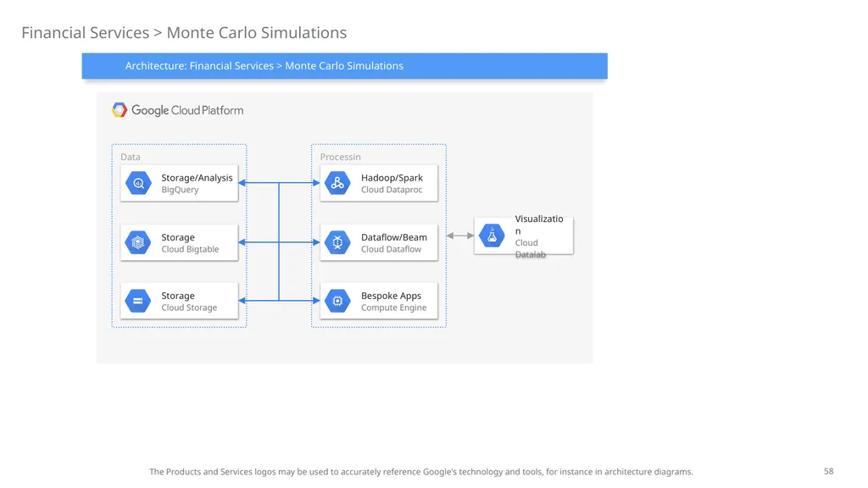
Task: Select the Cloud Dataproc subtitle text
Action: click(392, 190)
